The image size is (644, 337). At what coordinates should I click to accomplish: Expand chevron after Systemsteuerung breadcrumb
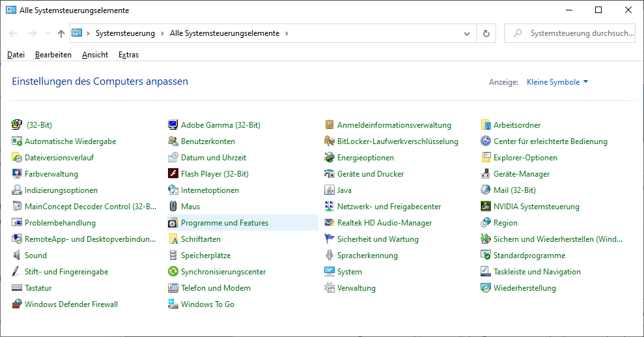click(162, 34)
